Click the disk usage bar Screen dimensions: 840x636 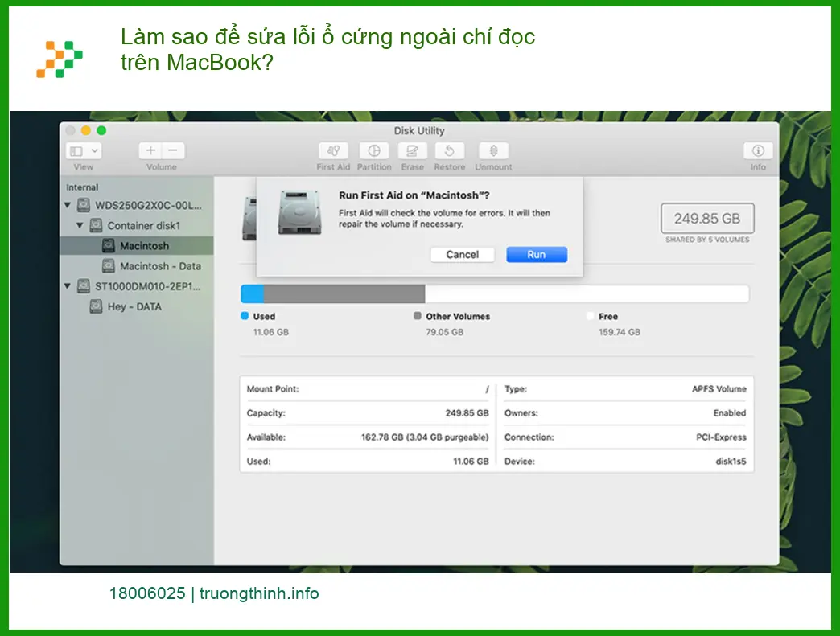point(495,294)
